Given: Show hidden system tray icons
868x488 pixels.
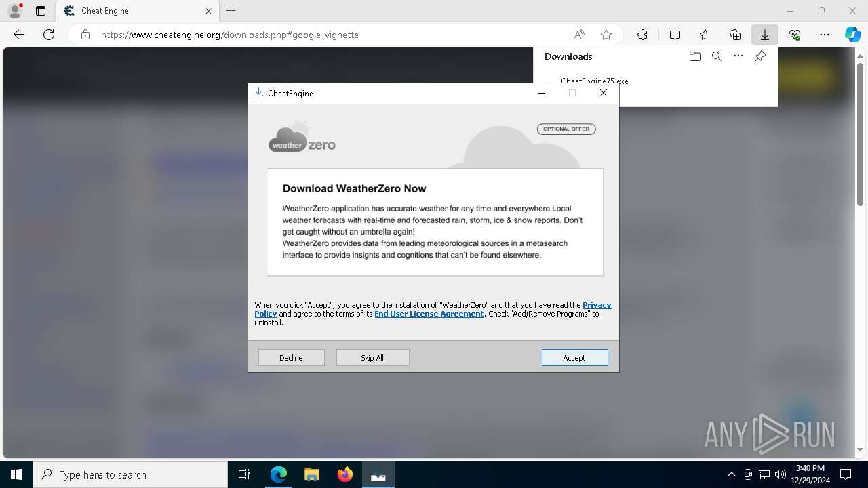Looking at the screenshot, I should point(731,474).
